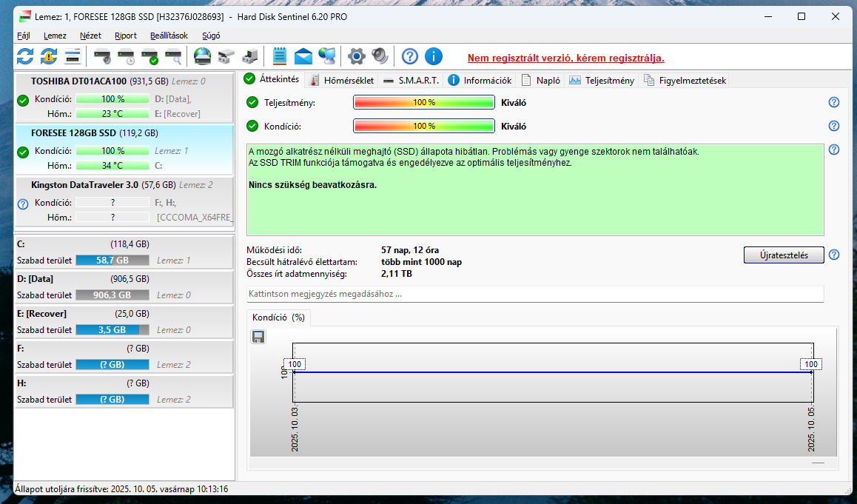Switch to the Áttekintés tab
The image size is (857, 504).
pyautogui.click(x=272, y=79)
